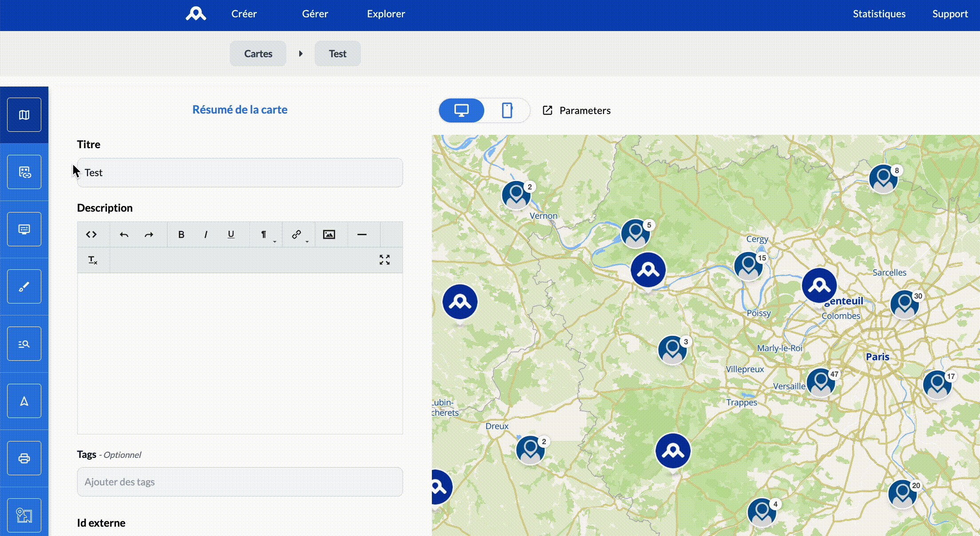Viewport: 980px width, 536px height.
Task: Open the Gérer menu
Action: tap(315, 14)
